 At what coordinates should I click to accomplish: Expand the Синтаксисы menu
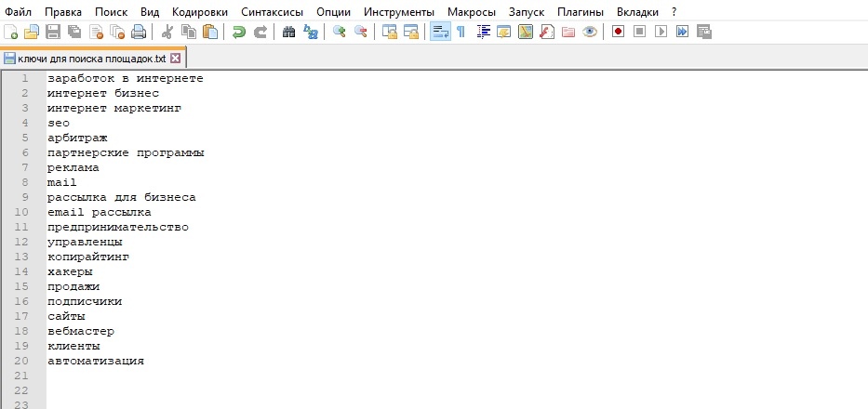coord(270,11)
